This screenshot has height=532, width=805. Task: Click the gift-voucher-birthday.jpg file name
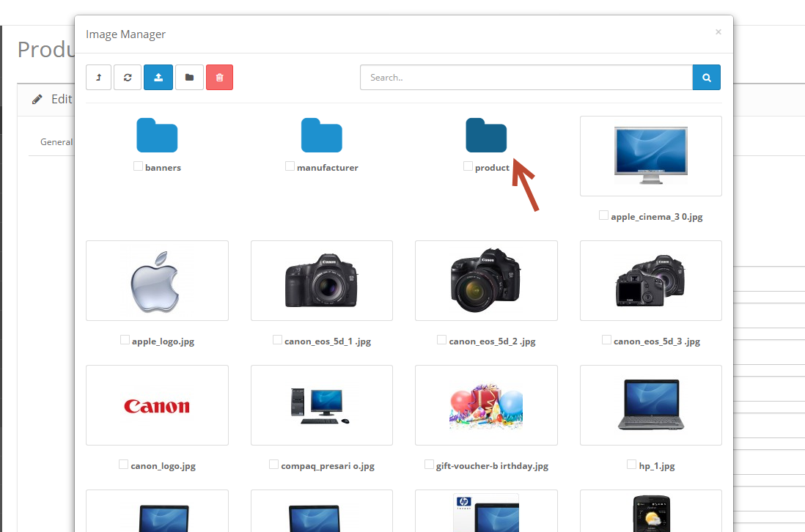[x=492, y=466]
